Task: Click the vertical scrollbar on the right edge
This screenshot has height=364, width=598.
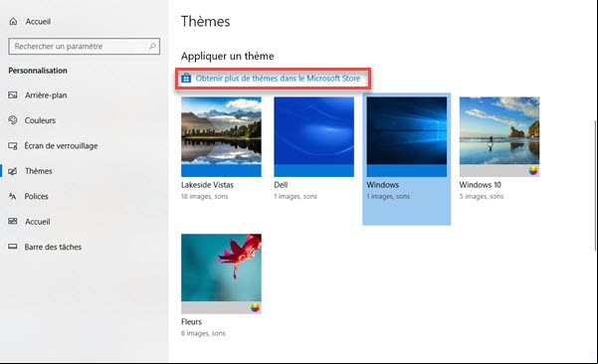Action: coord(595,185)
